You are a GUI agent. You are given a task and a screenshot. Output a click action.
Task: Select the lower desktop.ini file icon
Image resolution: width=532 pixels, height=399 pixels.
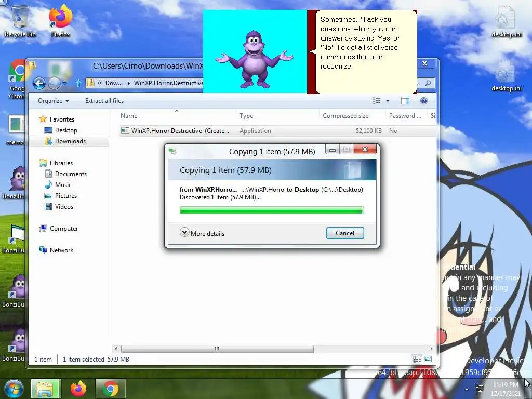pos(506,75)
